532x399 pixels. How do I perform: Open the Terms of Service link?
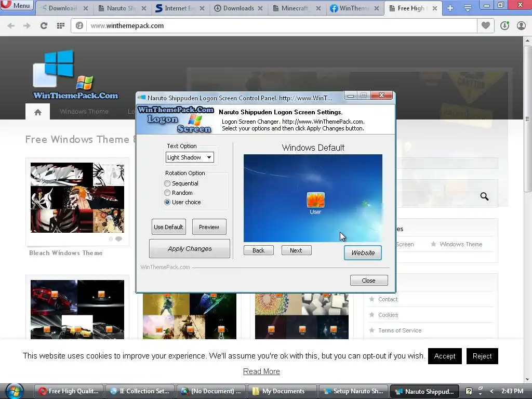400,330
